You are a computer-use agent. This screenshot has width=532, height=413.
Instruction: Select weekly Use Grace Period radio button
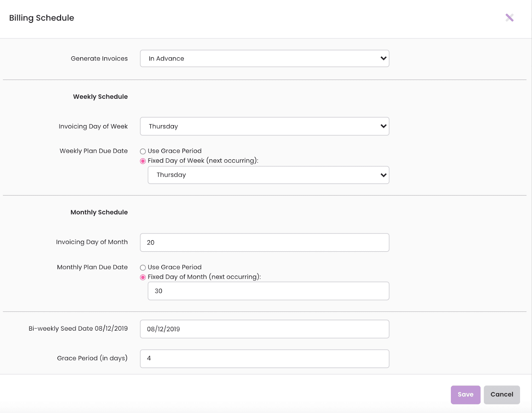143,152
